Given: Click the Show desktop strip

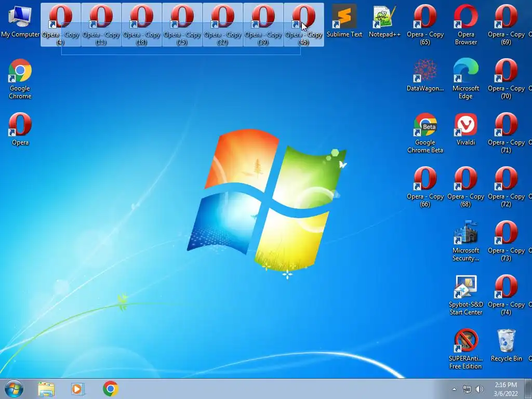Looking at the screenshot, I should pos(528,389).
